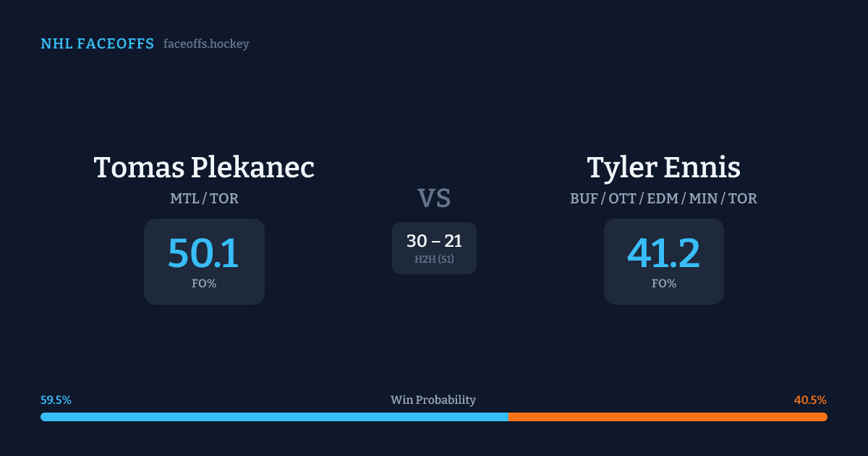Select the Tomas Plekanec player name

(x=204, y=167)
